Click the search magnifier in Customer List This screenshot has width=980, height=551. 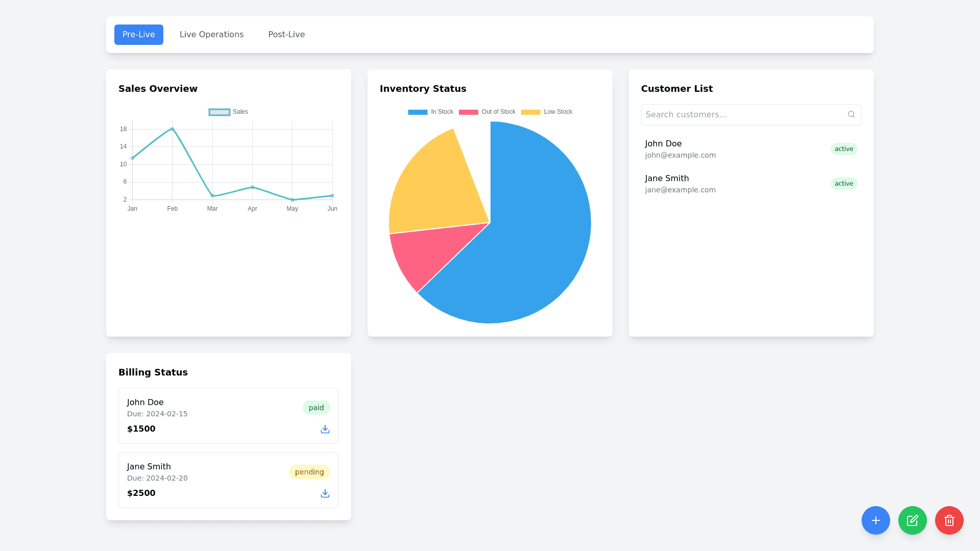tap(851, 114)
